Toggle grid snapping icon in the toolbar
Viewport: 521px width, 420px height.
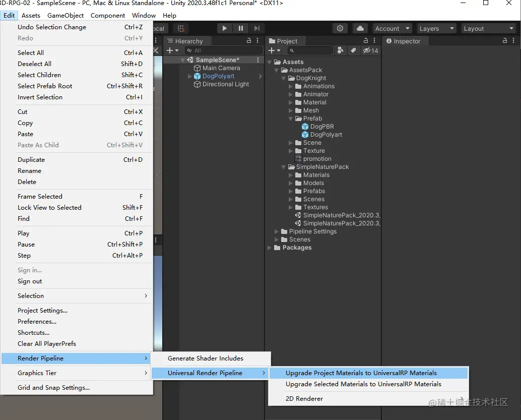point(181,28)
